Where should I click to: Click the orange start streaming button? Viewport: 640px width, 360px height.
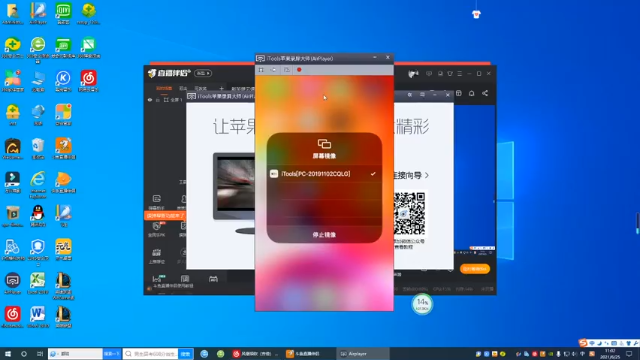pos(475,269)
